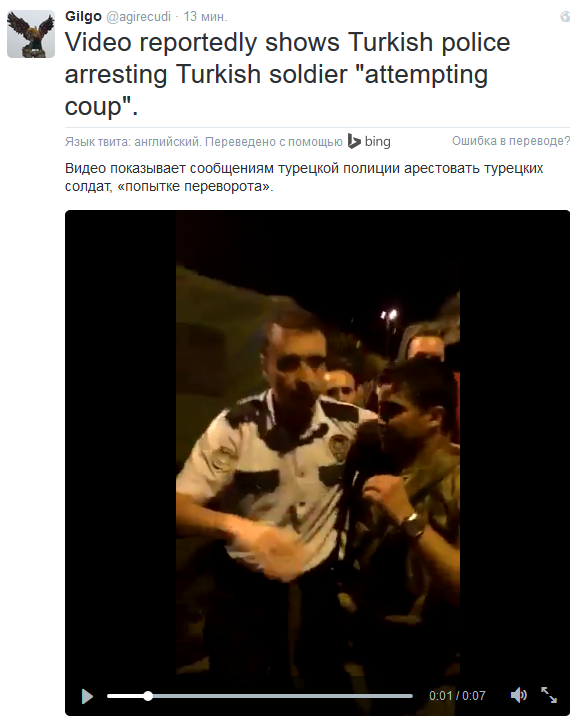The height and width of the screenshot is (718, 570).
Task: Click the @agirecudi handle
Action: pyautogui.click(x=138, y=16)
